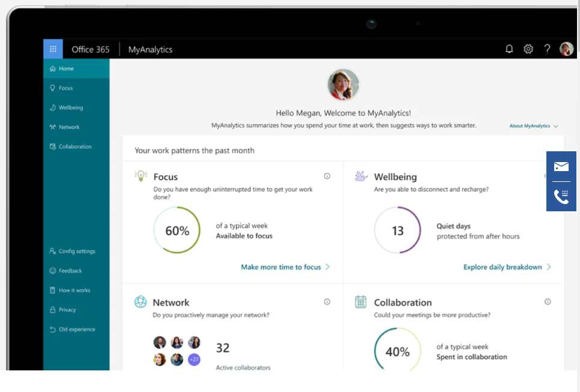Click the Collaboration card heading
This screenshot has height=392, width=580.
[x=403, y=303]
